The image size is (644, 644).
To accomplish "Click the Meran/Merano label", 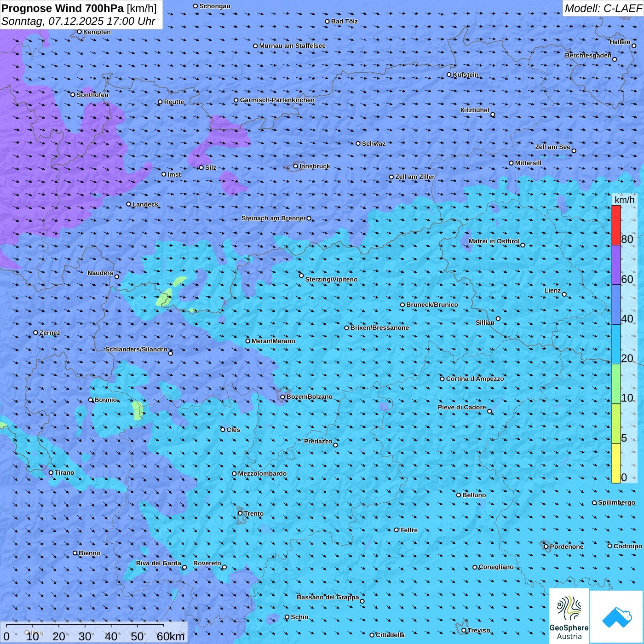I will [x=273, y=341].
